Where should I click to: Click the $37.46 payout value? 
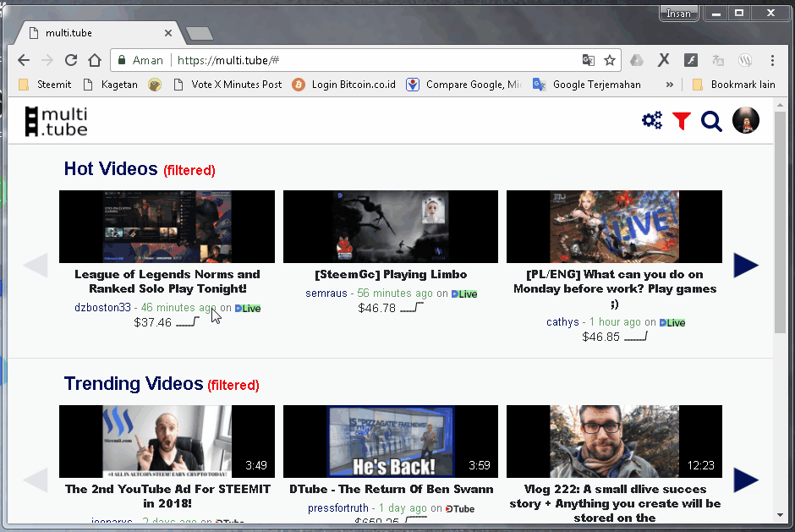152,322
